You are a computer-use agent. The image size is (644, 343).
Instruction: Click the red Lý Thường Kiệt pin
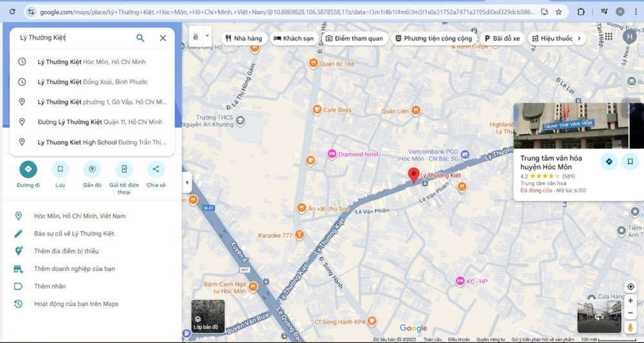(x=413, y=175)
